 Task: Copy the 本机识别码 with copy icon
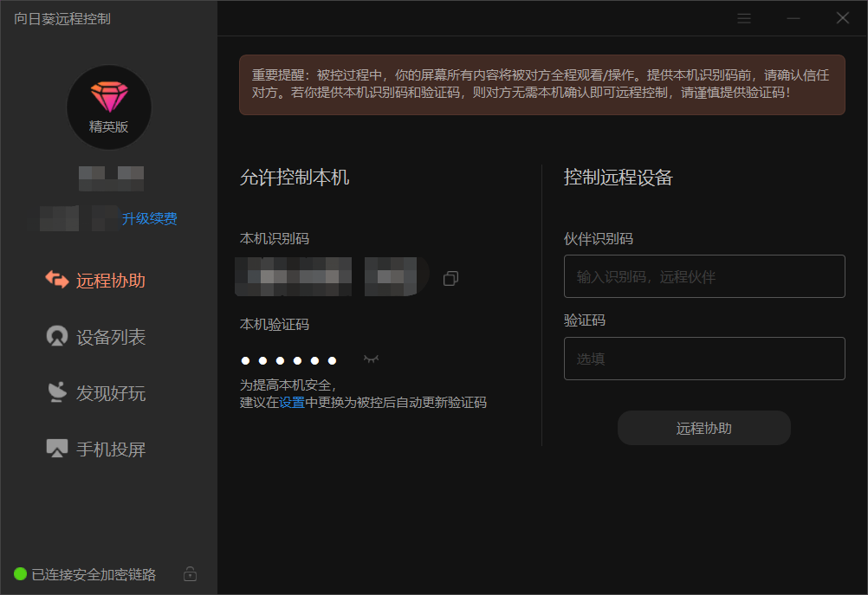click(450, 278)
